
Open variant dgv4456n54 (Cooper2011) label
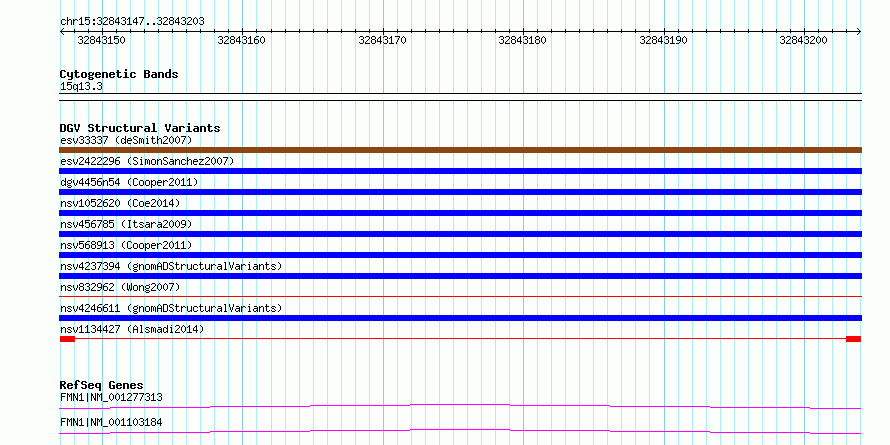click(129, 182)
